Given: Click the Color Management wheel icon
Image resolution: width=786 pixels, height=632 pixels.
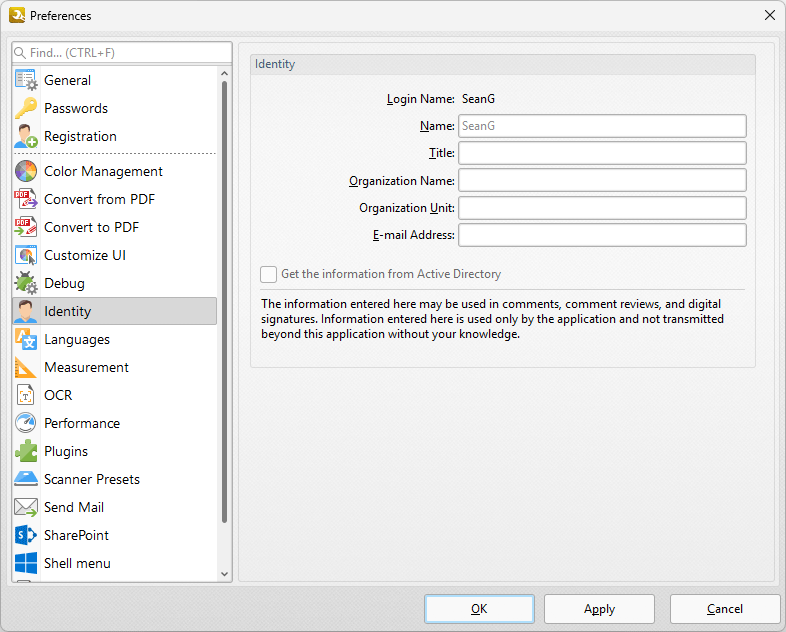Looking at the screenshot, I should point(26,171).
